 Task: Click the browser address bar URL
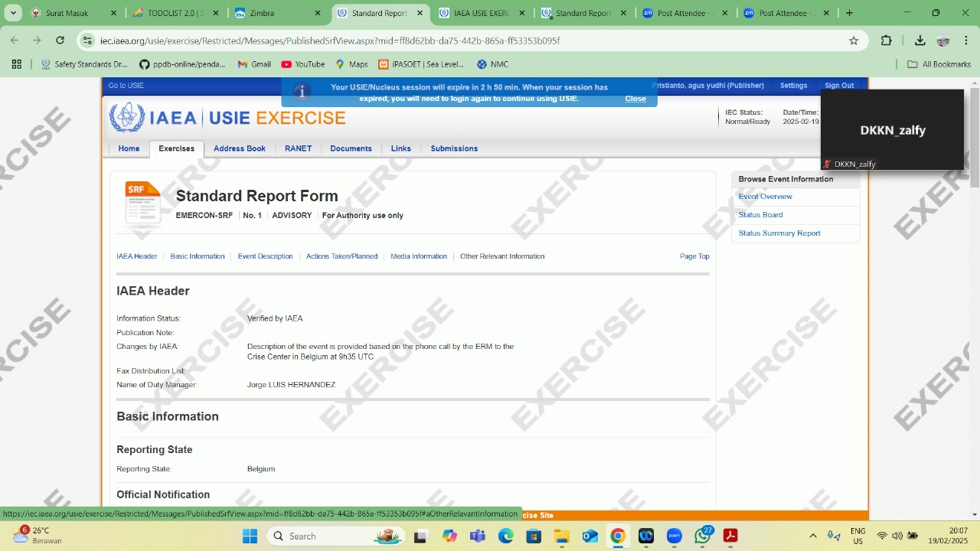point(330,41)
